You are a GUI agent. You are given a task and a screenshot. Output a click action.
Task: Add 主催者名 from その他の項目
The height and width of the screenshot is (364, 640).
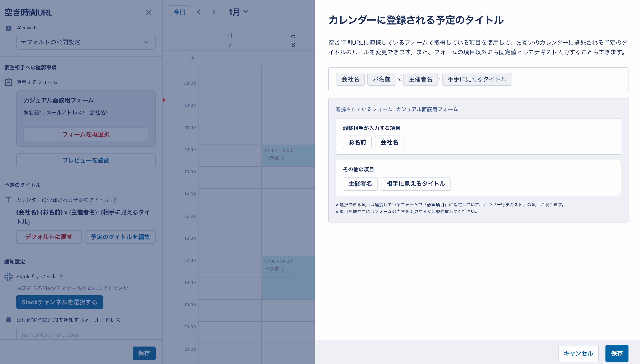click(x=360, y=184)
